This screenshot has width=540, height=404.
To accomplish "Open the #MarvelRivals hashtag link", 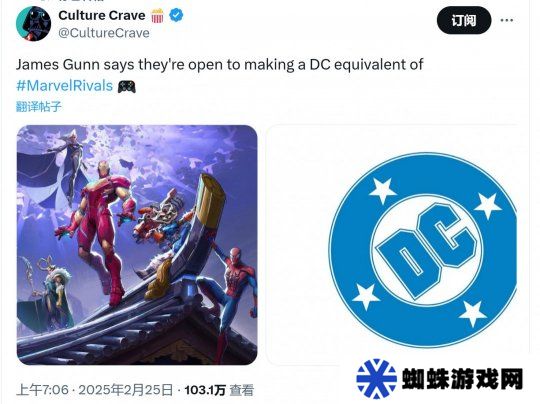I will [x=65, y=86].
